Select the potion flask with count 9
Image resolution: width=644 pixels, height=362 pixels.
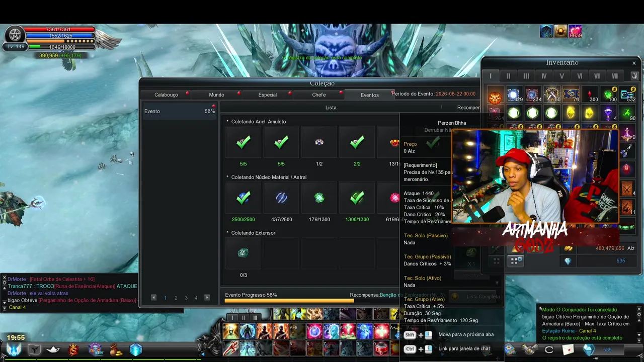(x=627, y=133)
